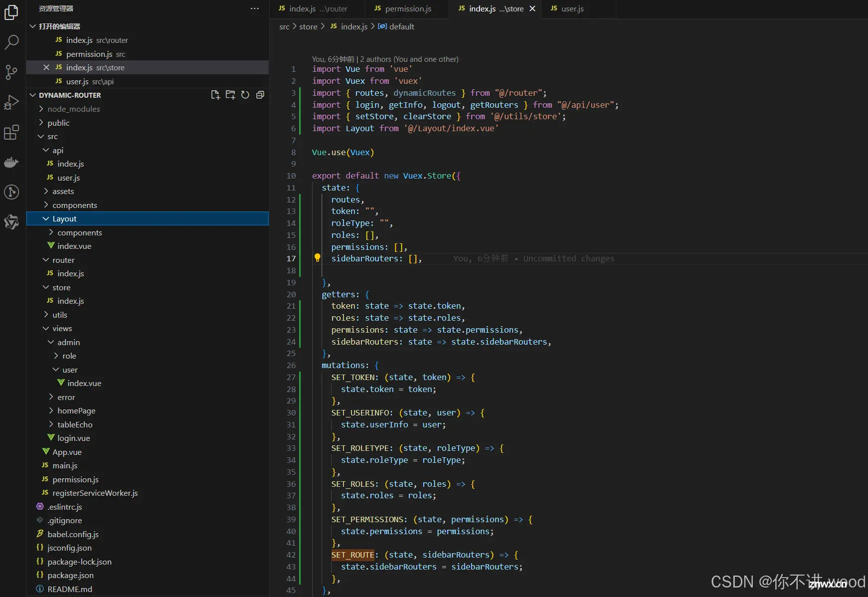Open babel.config.js file

click(148, 534)
